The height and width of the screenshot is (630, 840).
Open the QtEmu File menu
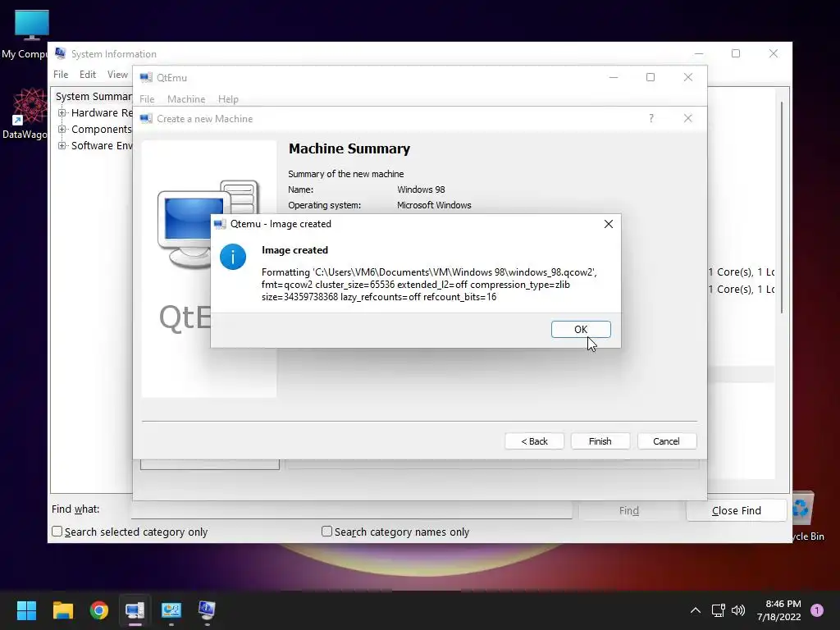(147, 99)
